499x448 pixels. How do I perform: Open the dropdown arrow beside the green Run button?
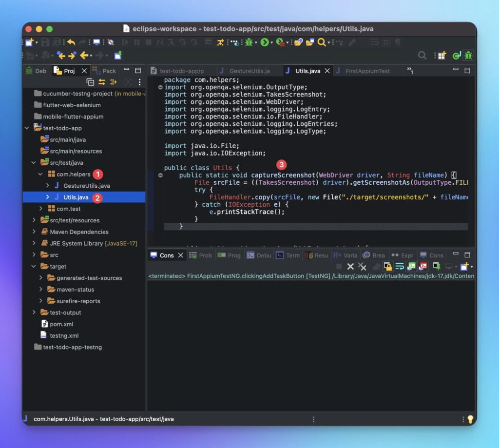click(x=271, y=42)
